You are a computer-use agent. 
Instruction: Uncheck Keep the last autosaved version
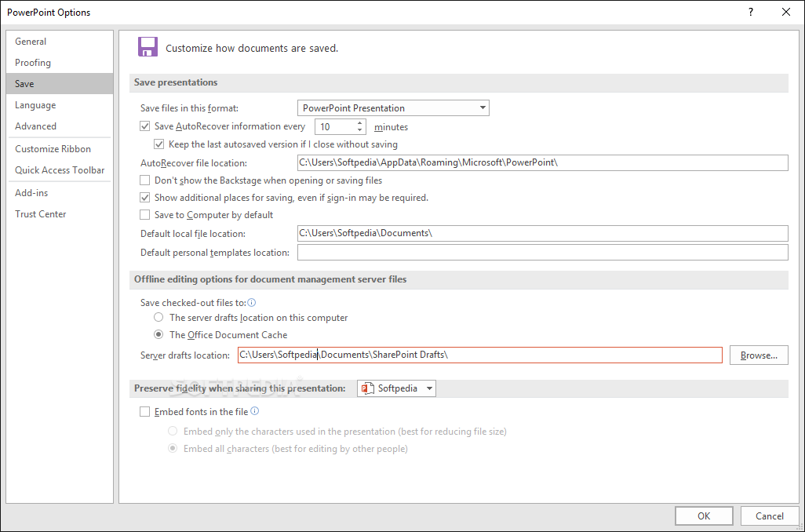tap(159, 144)
